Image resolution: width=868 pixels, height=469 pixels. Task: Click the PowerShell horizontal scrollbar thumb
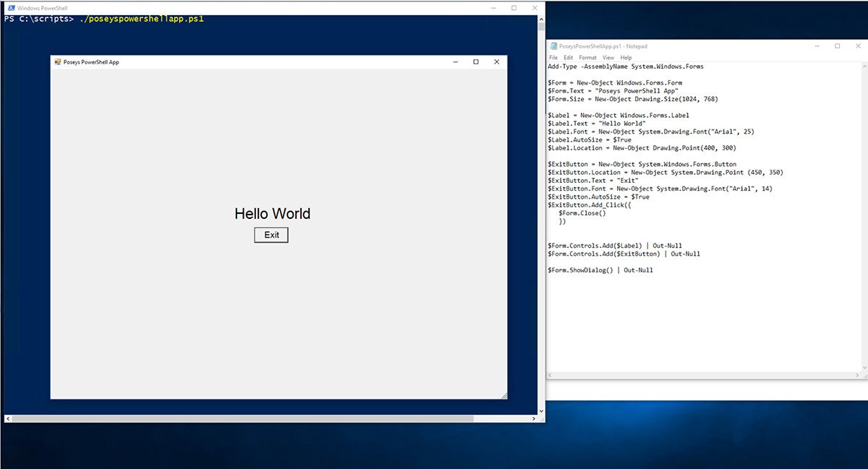tap(242, 418)
